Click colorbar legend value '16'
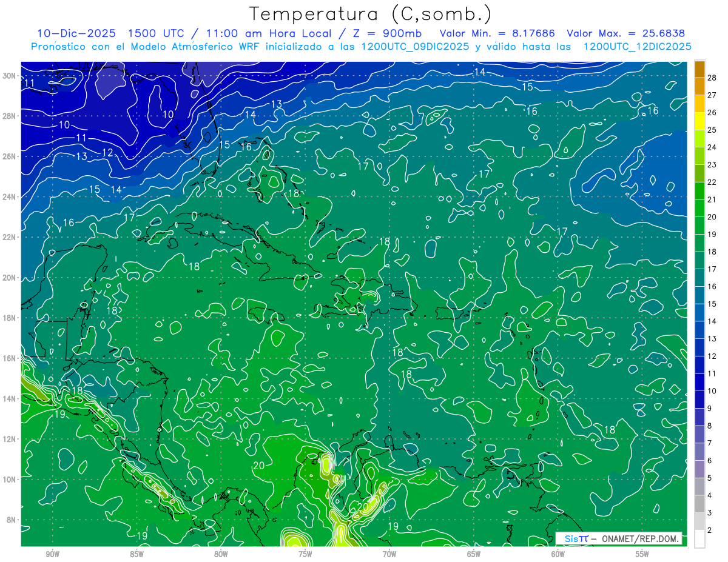728x562 pixels. pyautogui.click(x=712, y=286)
